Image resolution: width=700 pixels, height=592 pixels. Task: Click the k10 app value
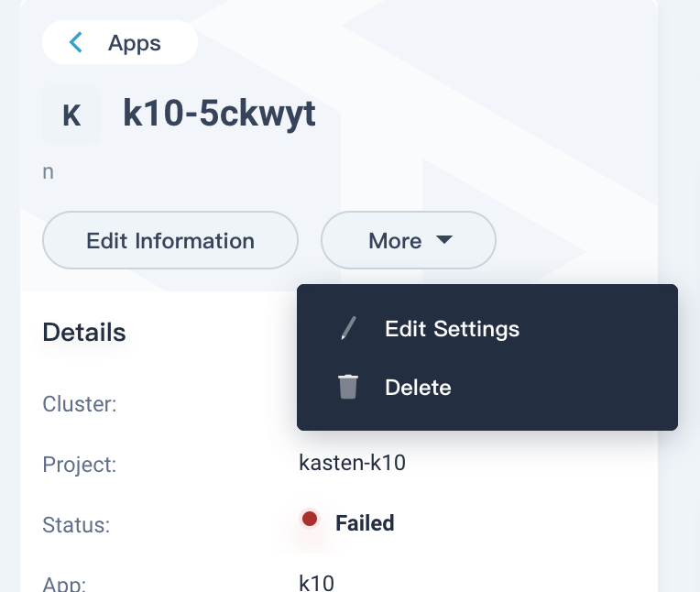tap(316, 583)
